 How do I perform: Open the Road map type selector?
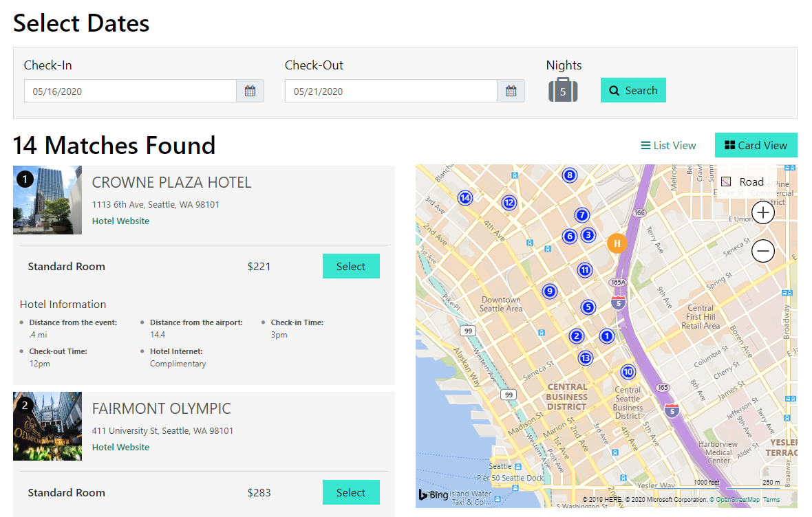(x=744, y=181)
